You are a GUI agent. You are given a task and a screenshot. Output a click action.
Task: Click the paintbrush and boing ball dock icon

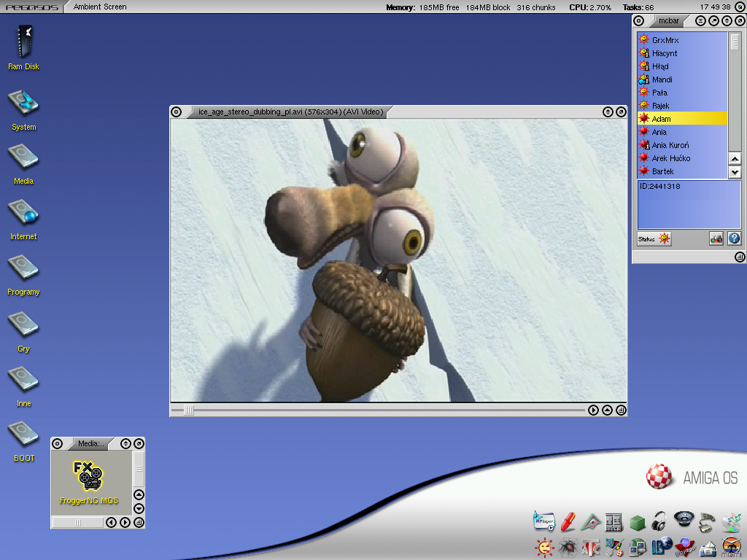614,548
